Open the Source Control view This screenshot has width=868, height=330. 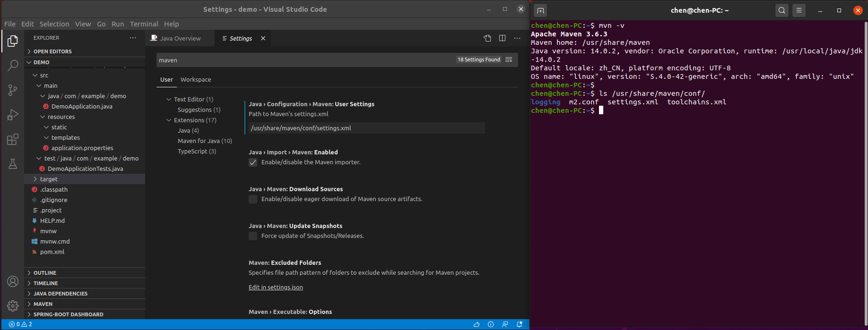click(x=13, y=90)
